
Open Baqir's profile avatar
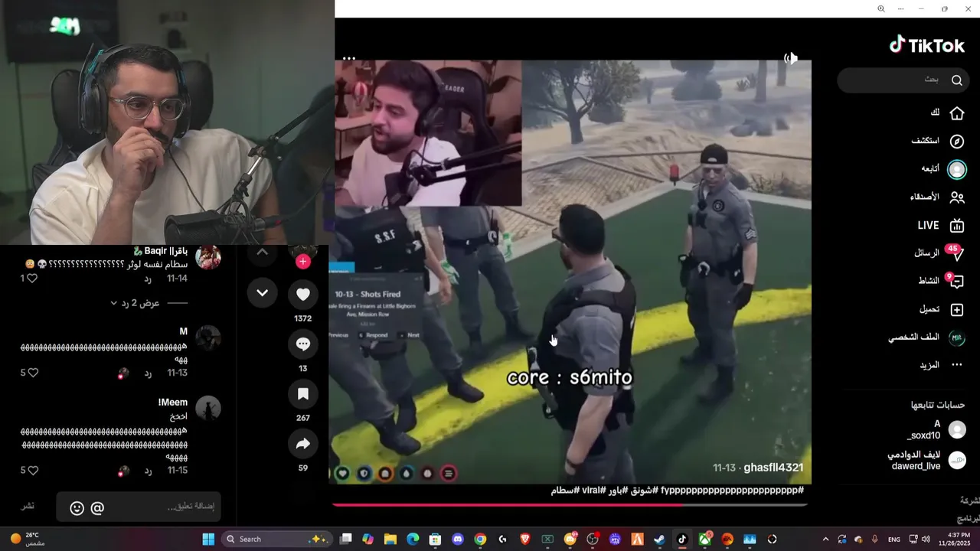[208, 257]
